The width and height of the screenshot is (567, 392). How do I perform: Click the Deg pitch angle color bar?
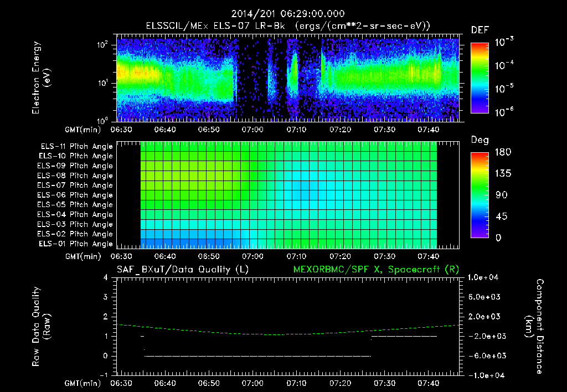480,195
